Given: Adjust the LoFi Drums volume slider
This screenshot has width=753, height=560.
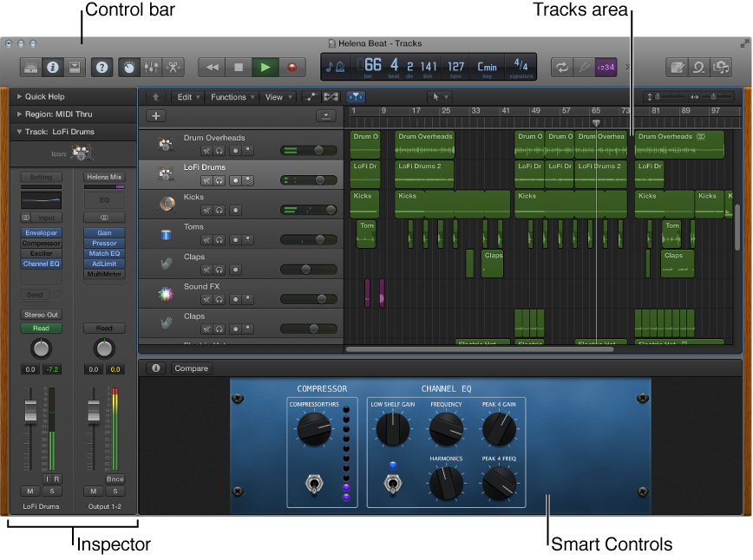Looking at the screenshot, I should click(x=319, y=179).
